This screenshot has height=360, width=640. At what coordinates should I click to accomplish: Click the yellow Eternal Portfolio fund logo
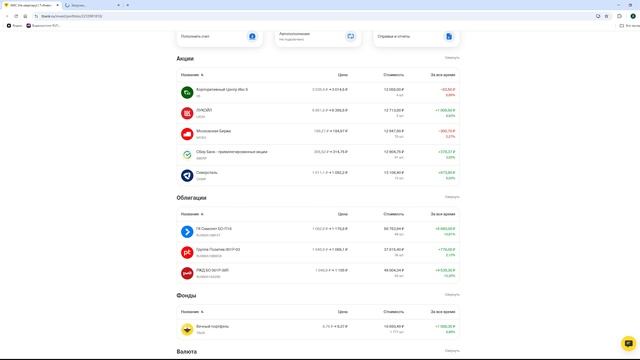pos(187,329)
